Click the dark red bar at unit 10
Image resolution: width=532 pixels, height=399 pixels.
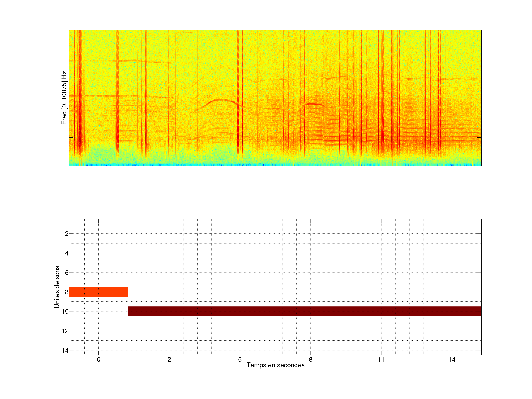304,311
